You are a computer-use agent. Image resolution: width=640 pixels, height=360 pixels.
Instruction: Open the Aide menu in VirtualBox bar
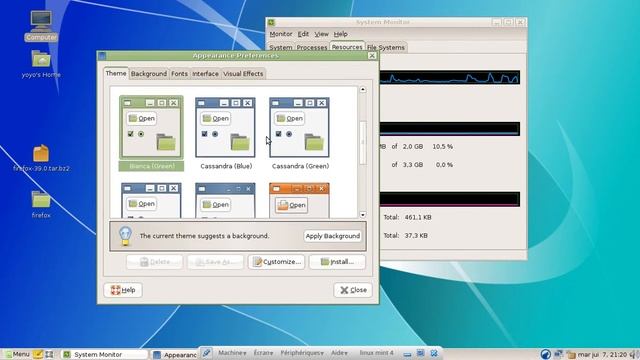pos(339,353)
